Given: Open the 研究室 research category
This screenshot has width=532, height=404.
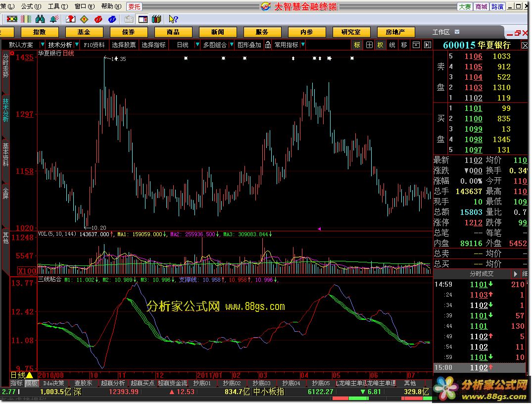Looking at the screenshot, I should point(351,32).
